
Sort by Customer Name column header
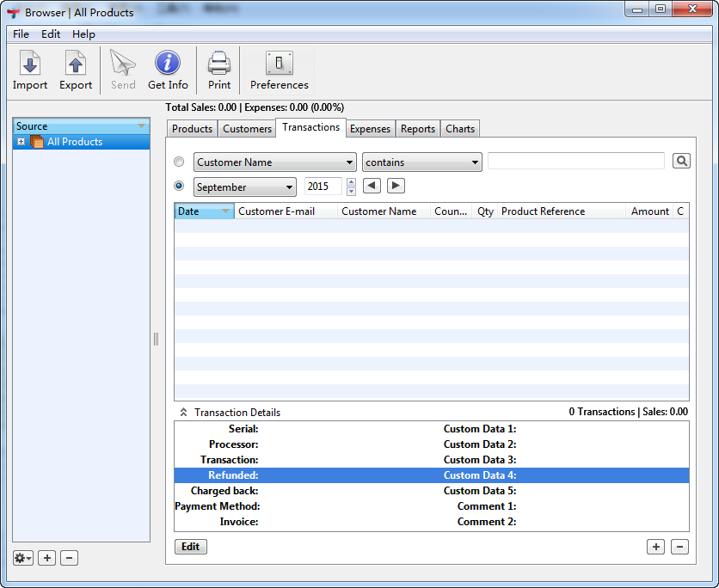pos(384,211)
